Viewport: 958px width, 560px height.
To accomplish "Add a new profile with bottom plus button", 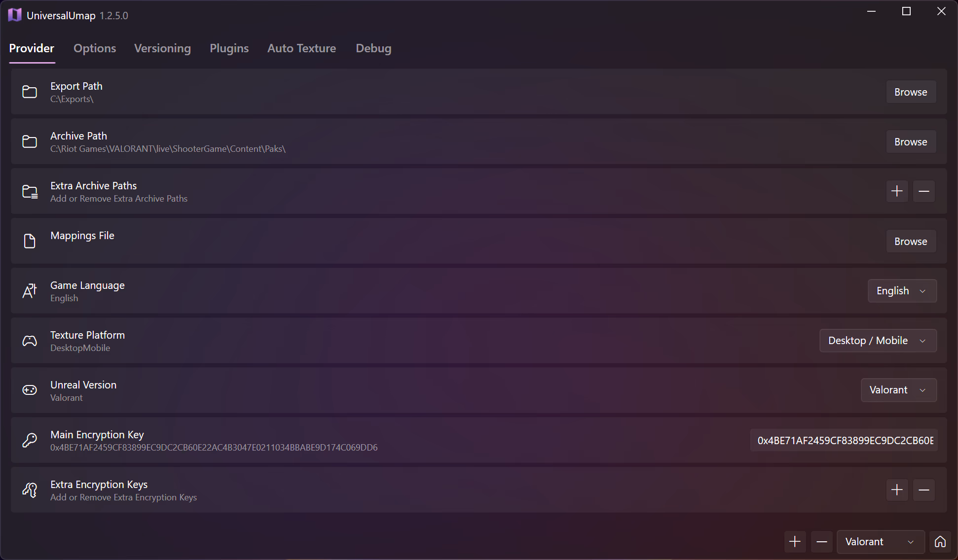I will click(795, 542).
